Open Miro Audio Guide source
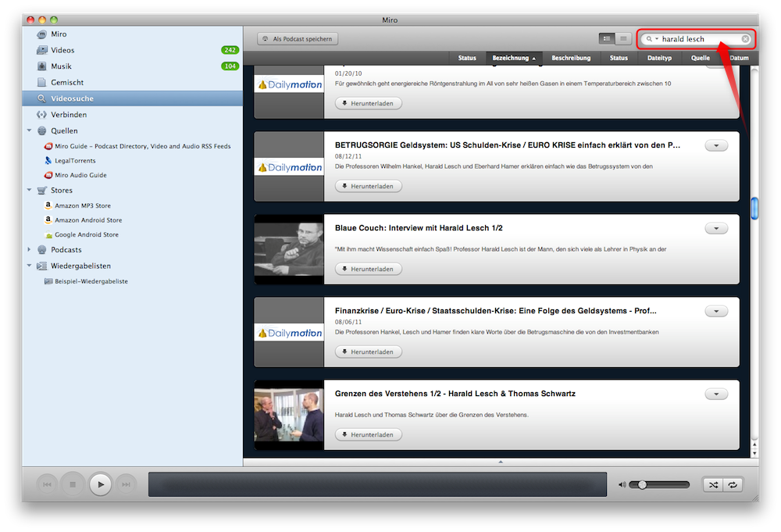The width and height of the screenshot is (781, 532). pyautogui.click(x=80, y=175)
